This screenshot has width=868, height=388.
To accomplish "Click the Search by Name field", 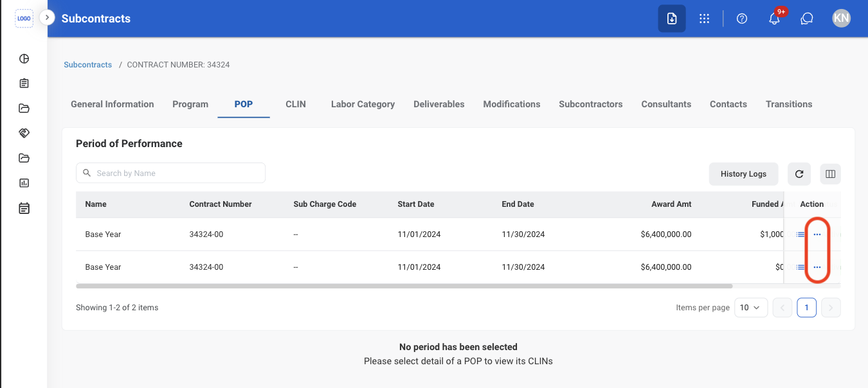I will pos(170,173).
